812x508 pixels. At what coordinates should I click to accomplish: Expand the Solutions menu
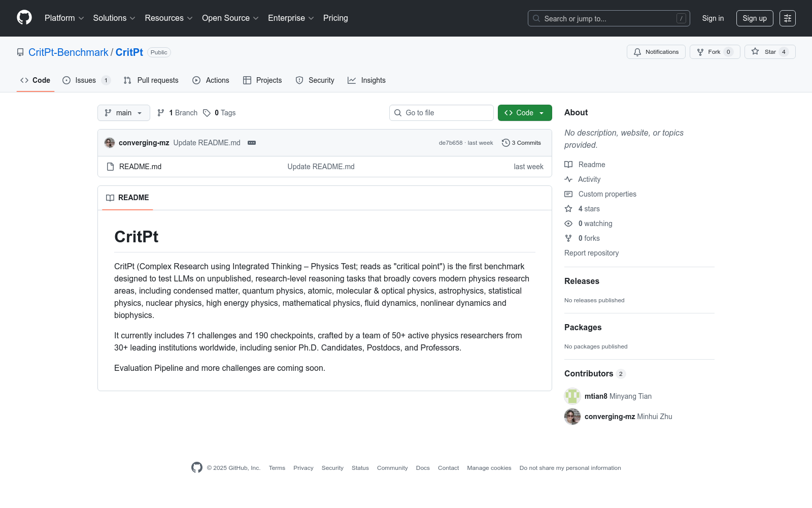pyautogui.click(x=114, y=18)
